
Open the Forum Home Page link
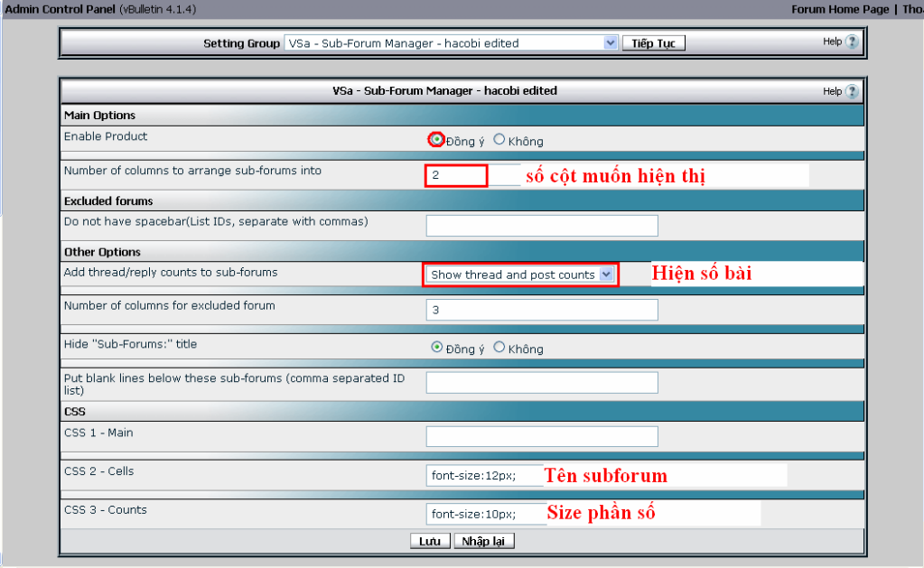pyautogui.click(x=840, y=9)
